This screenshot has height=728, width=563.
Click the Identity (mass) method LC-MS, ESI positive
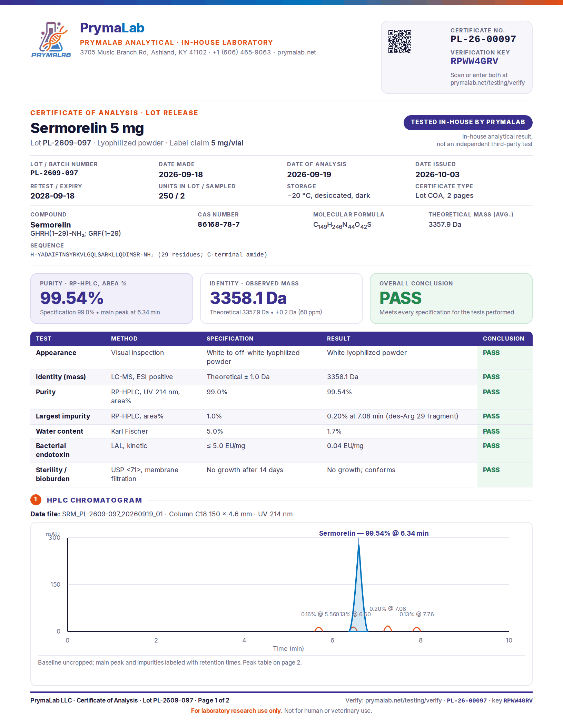coord(142,377)
